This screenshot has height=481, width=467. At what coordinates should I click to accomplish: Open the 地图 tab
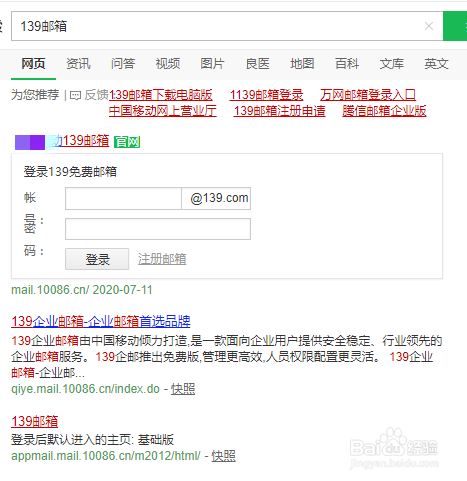pos(302,63)
